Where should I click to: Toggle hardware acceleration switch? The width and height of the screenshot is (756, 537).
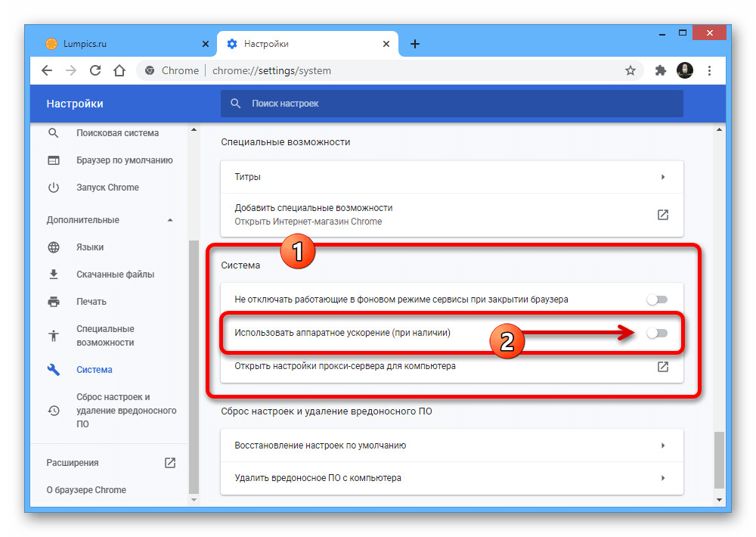point(657,333)
